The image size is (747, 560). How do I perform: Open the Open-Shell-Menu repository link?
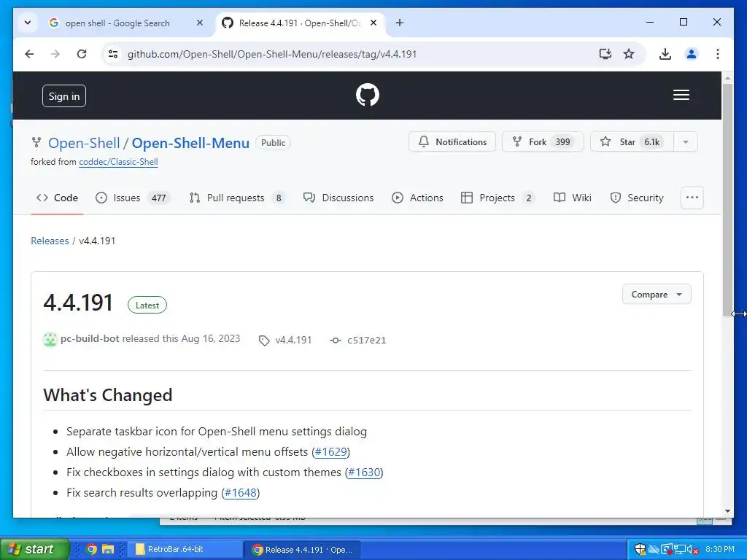click(x=190, y=143)
